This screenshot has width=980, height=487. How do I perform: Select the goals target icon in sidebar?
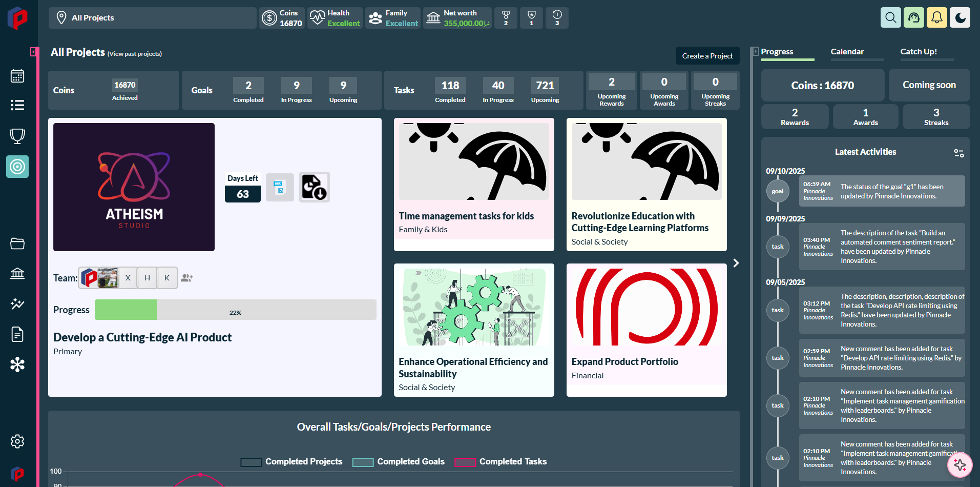pyautogui.click(x=17, y=167)
